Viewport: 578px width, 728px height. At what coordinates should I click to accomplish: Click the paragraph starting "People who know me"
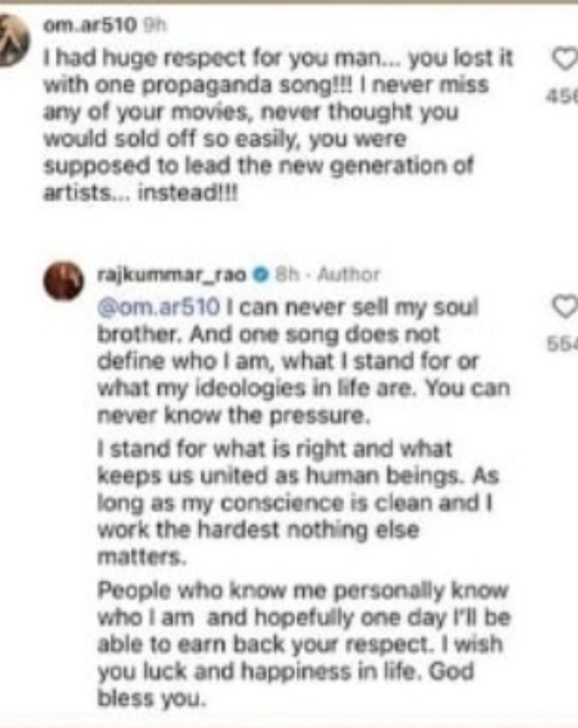(304, 644)
